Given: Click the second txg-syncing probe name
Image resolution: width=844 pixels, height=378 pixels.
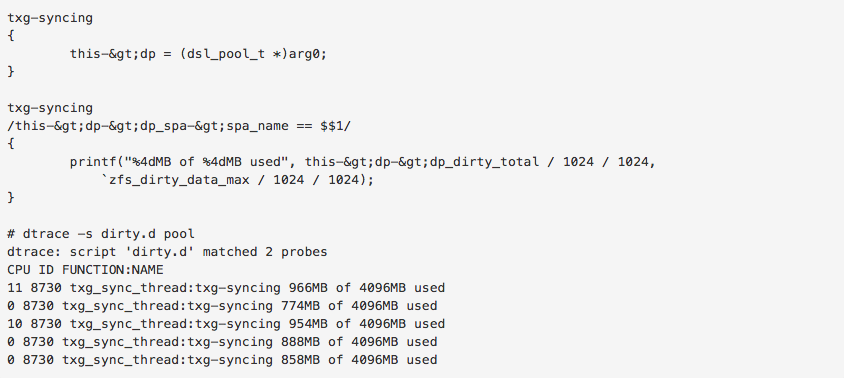Looking at the screenshot, I should pyautogui.click(x=50, y=108).
